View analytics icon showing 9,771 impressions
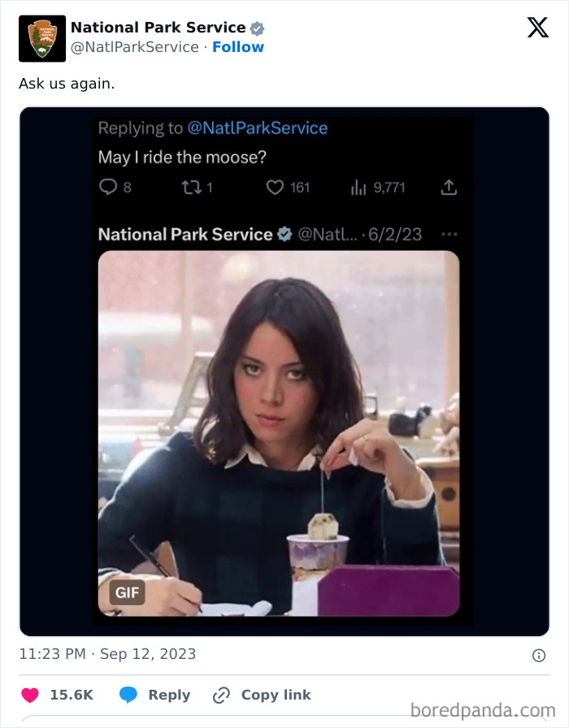569x728 pixels. pos(357,188)
